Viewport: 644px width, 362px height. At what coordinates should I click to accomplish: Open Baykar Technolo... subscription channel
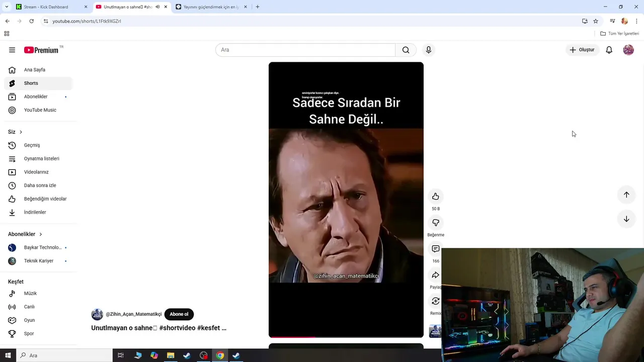38,247
